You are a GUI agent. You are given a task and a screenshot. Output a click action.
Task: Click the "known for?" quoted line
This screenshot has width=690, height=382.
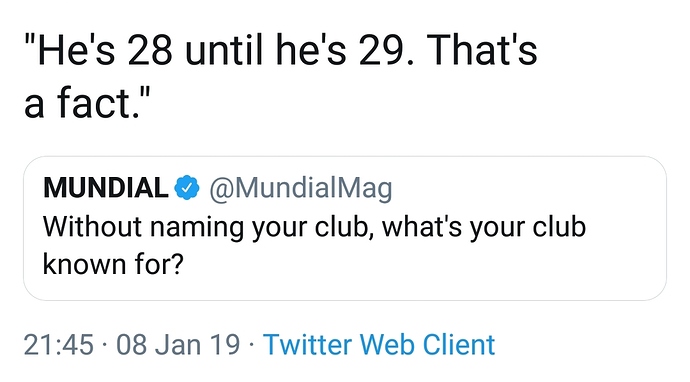(x=113, y=264)
